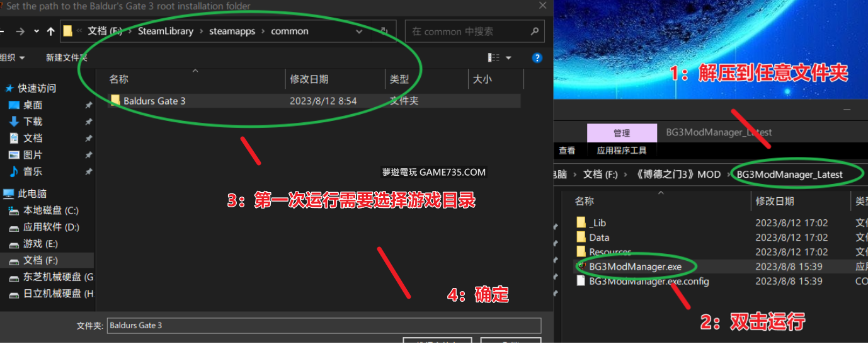This screenshot has height=344, width=868.
Task: Open 音乐 in quick access list
Action: (x=33, y=171)
